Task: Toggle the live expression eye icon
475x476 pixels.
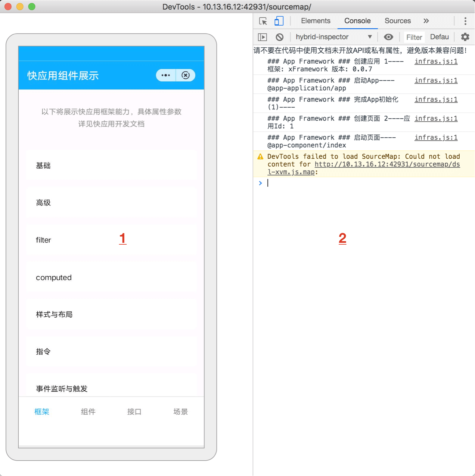Action: (388, 37)
